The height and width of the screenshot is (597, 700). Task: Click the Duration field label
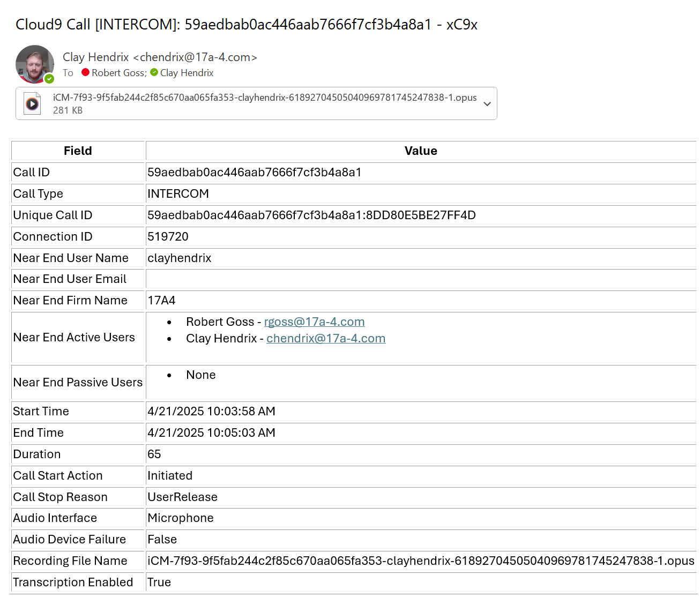[37, 454]
